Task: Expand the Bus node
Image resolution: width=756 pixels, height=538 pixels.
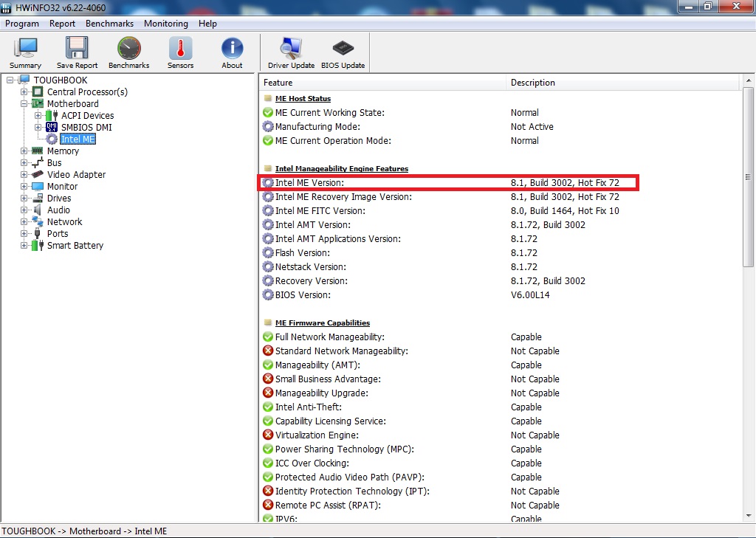Action: 24,162
